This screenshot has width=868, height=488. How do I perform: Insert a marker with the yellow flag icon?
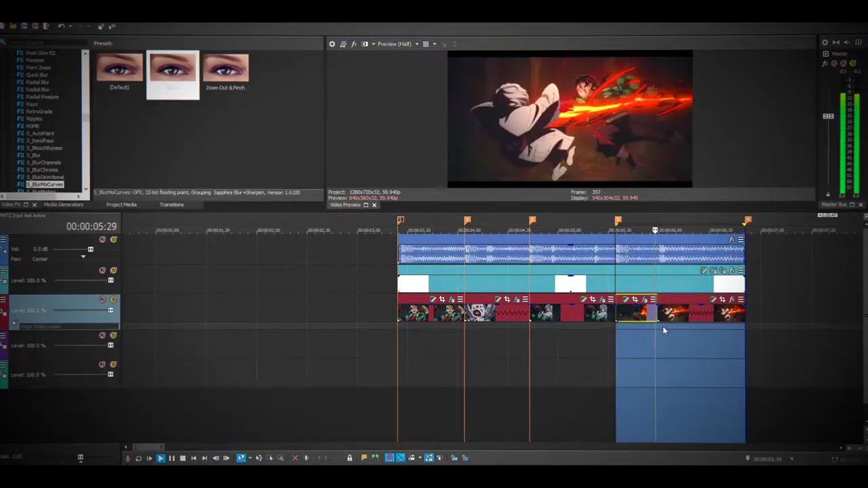click(x=364, y=458)
